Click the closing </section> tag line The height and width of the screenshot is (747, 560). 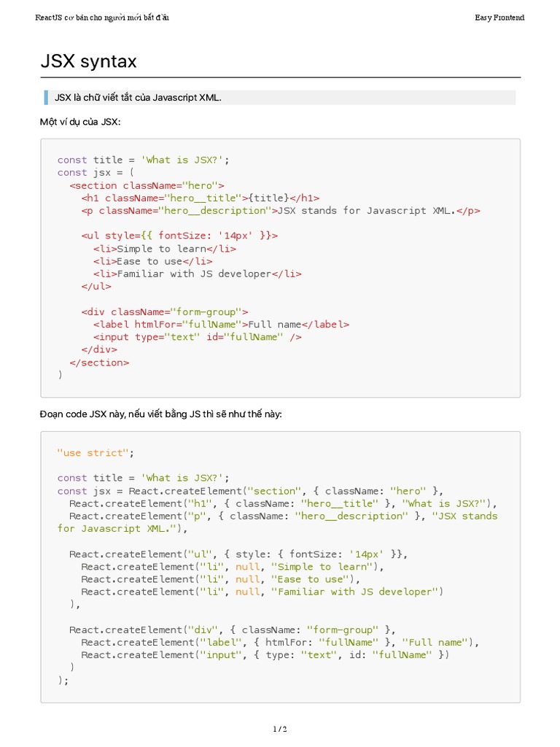(99, 362)
